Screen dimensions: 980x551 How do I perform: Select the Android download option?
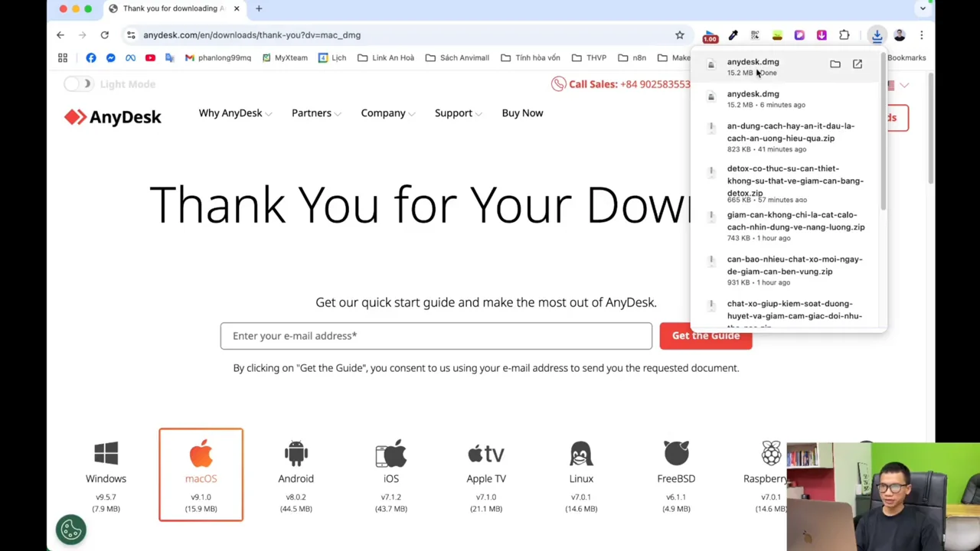point(296,475)
